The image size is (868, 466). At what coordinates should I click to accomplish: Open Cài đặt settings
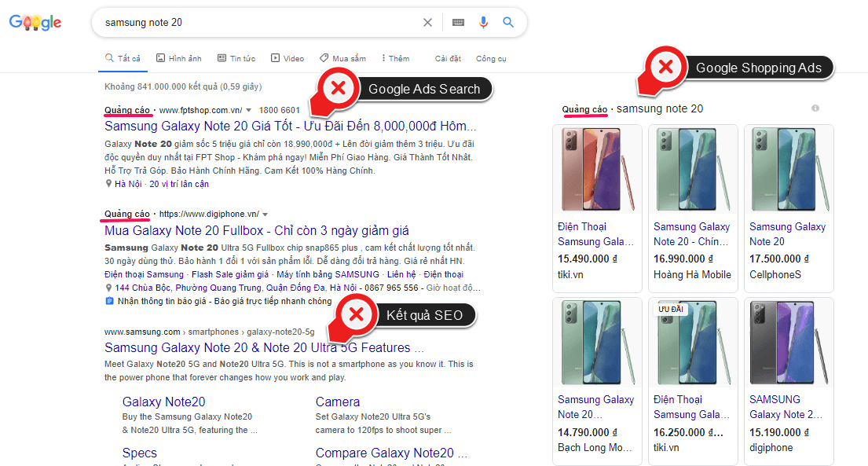pos(448,58)
